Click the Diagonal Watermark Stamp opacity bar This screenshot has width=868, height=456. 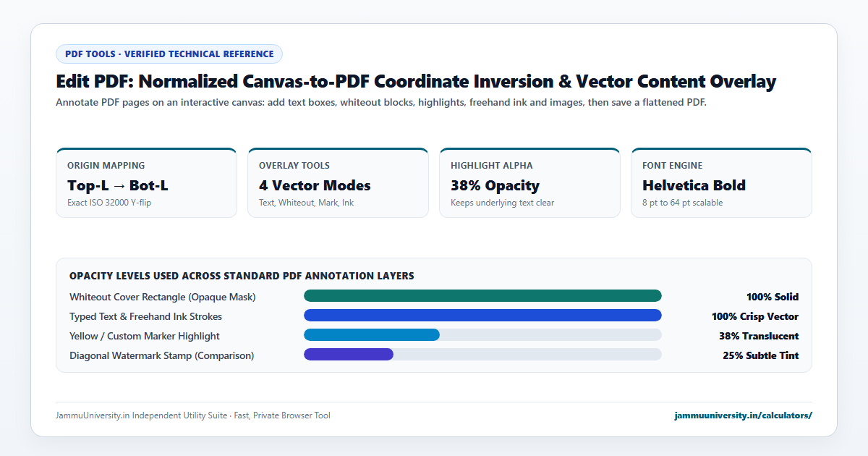pyautogui.click(x=482, y=355)
